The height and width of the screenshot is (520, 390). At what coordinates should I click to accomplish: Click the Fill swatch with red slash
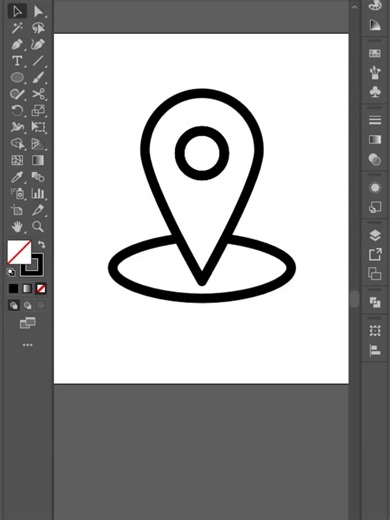click(x=19, y=252)
